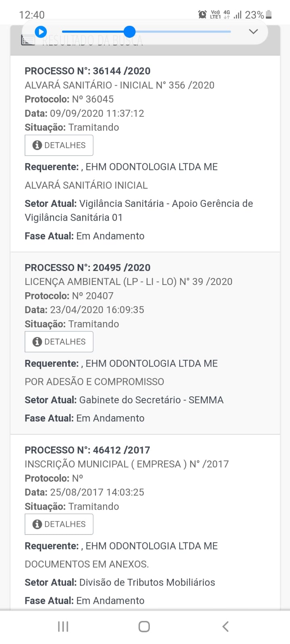Select the PROCESSO N°: 20495 /2020 heading
290x644 pixels.
(87, 268)
